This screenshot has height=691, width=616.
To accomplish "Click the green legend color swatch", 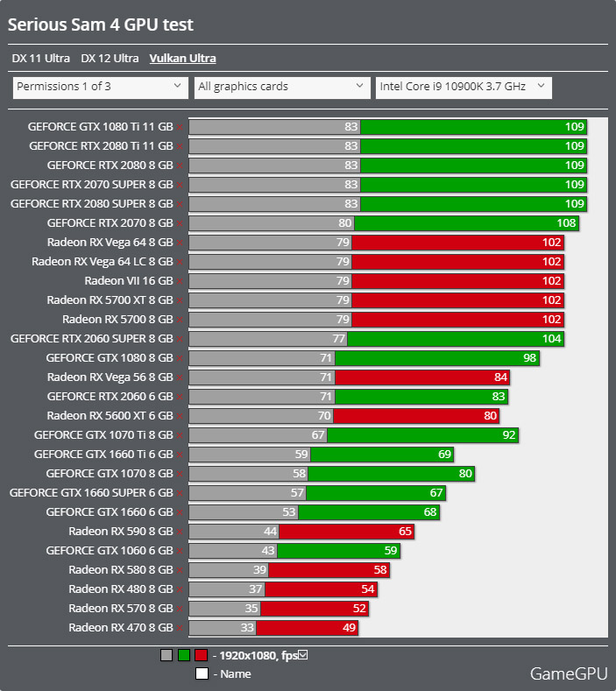I will 184,655.
